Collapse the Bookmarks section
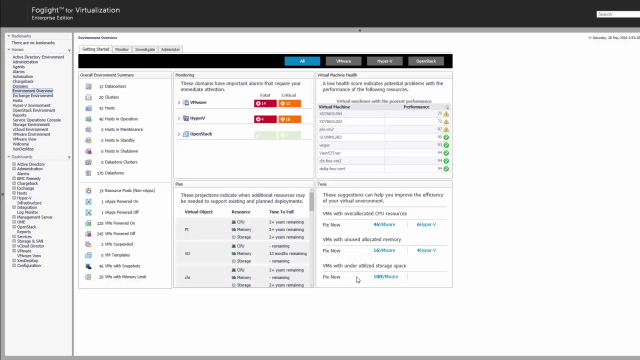Screen dimensions: 640x360 9,36
